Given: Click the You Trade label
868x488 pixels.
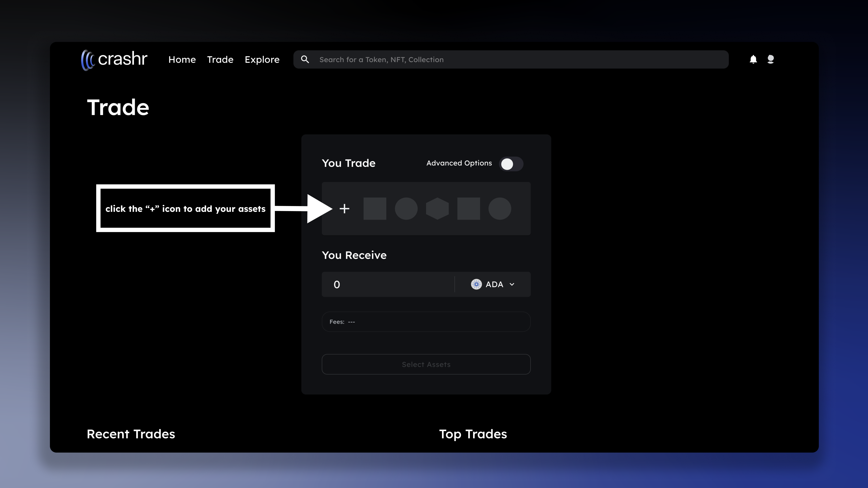Looking at the screenshot, I should 348,163.
